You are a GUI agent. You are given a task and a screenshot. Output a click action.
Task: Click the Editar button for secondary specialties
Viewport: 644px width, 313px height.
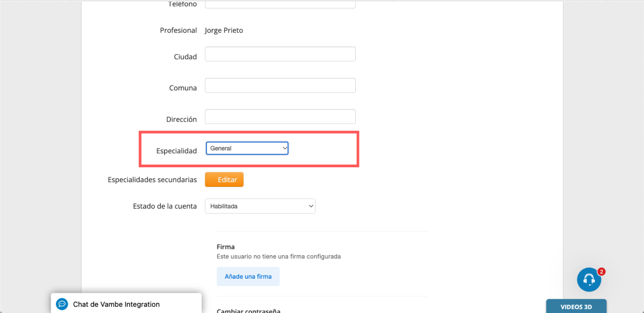224,180
